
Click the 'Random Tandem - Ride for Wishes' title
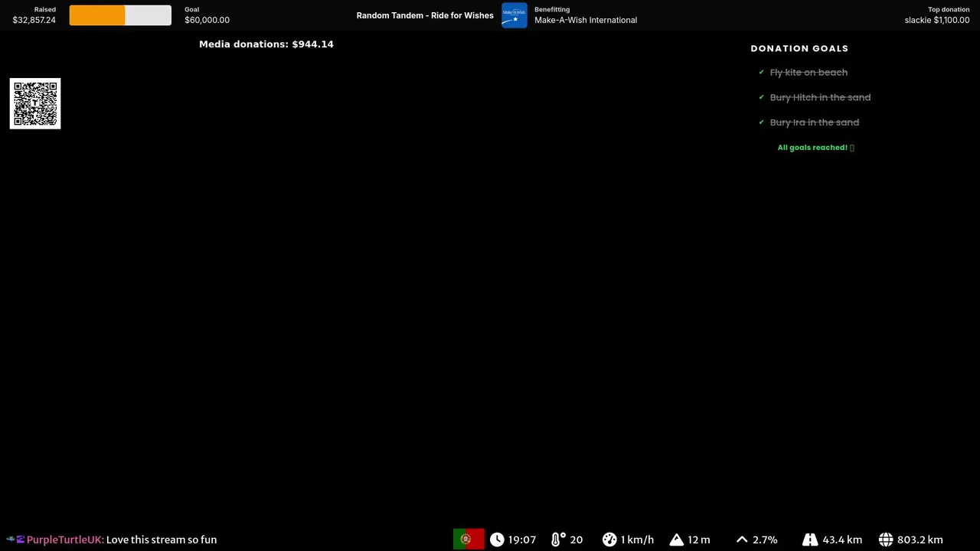tap(425, 15)
